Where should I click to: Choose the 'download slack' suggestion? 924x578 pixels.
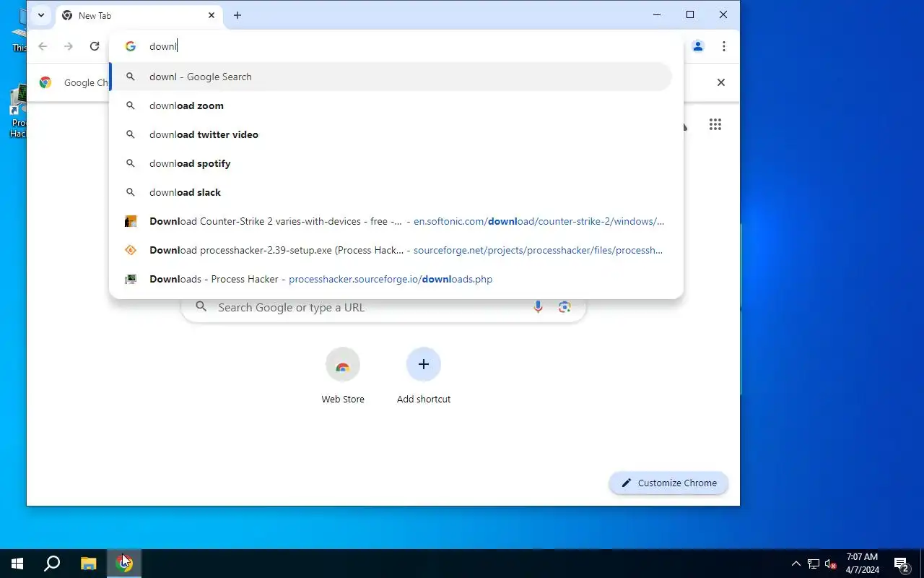(391, 192)
